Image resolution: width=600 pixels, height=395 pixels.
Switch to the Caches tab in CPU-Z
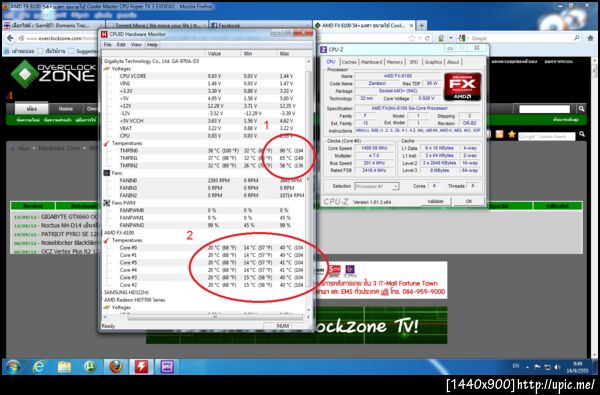(349, 62)
